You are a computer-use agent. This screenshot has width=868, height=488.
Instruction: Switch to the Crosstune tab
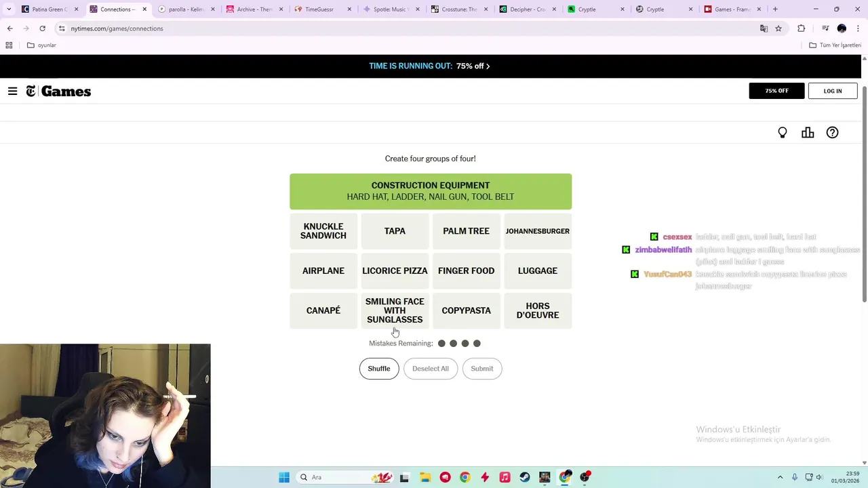pyautogui.click(x=459, y=9)
